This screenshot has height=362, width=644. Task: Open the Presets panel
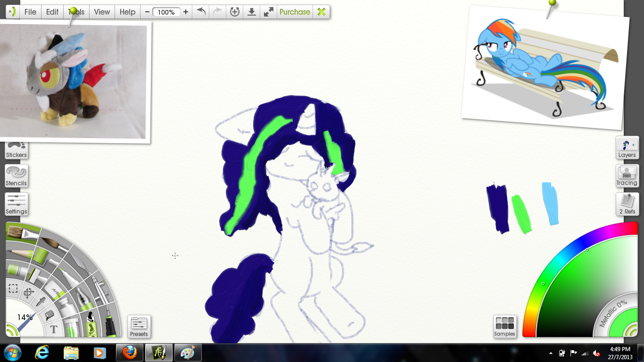click(139, 327)
